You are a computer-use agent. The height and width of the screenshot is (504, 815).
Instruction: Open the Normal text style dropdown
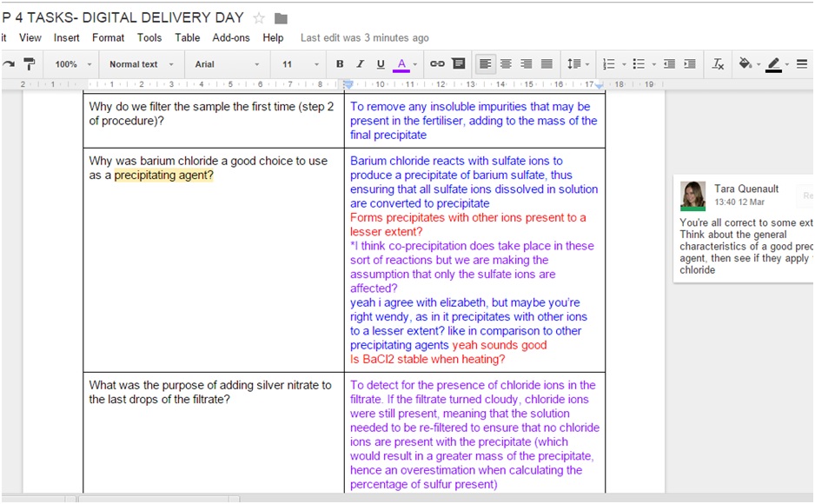141,64
